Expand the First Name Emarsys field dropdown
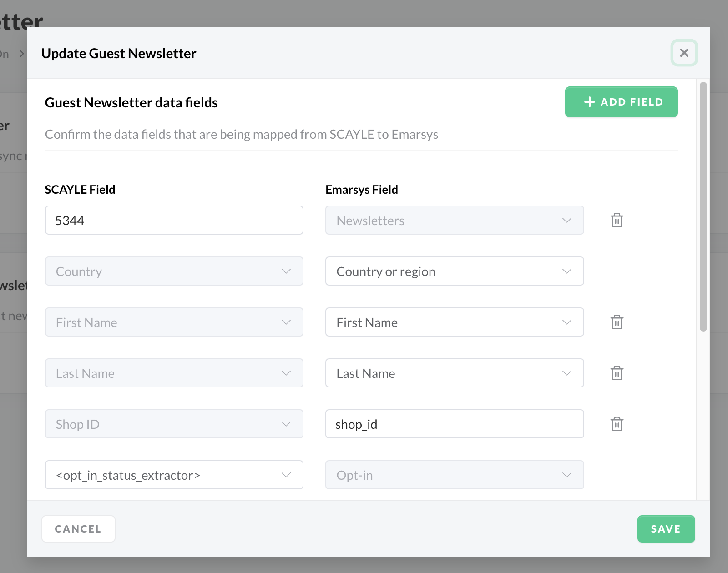The width and height of the screenshot is (728, 573). [455, 322]
